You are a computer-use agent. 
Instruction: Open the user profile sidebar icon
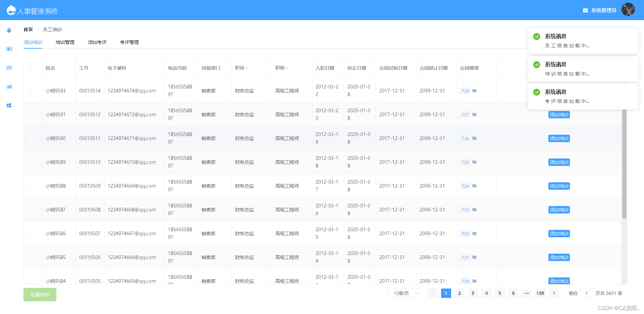pos(9,30)
